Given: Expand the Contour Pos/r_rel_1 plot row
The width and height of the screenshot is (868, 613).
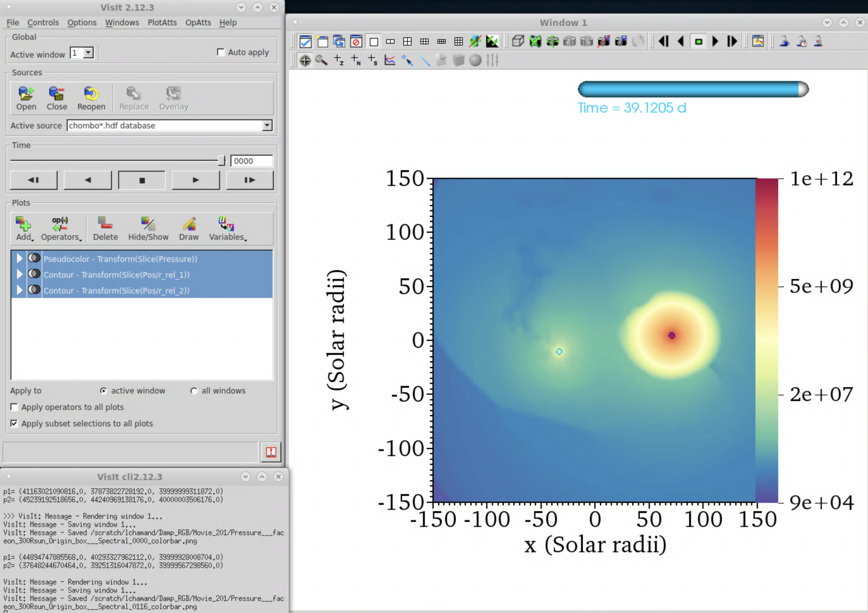Looking at the screenshot, I should (19, 274).
